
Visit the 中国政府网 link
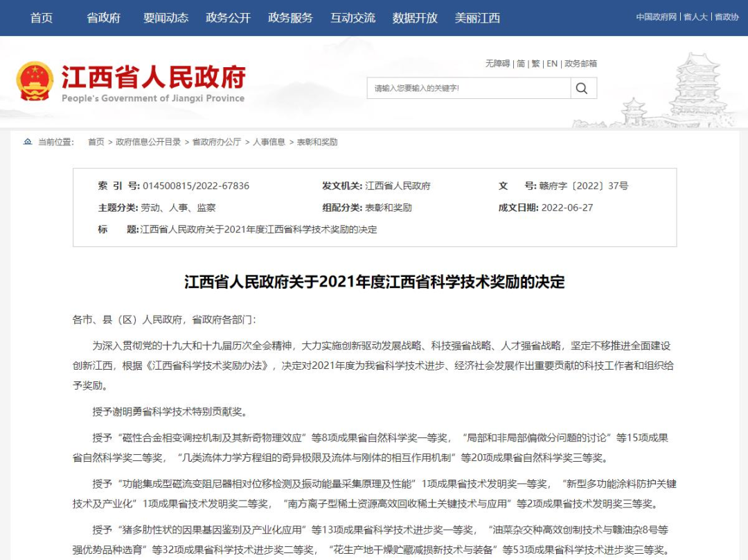tap(656, 17)
